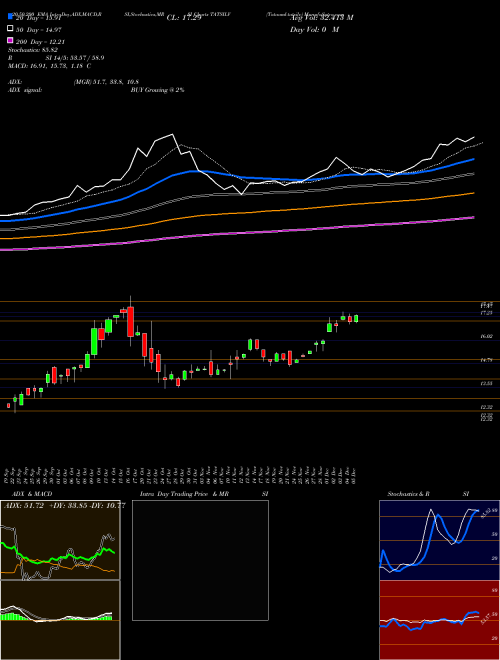Click the 16.02 price axis label

(x=487, y=337)
